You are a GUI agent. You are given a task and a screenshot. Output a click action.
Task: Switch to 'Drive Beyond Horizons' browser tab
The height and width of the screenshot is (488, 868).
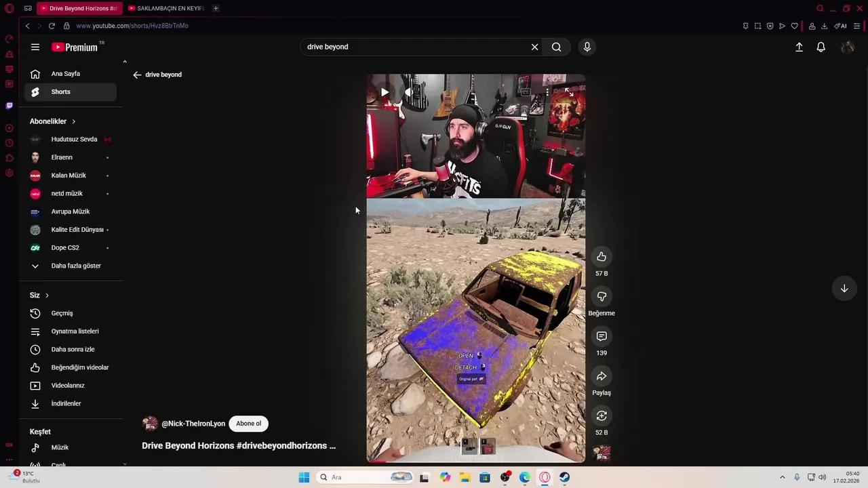click(x=79, y=8)
